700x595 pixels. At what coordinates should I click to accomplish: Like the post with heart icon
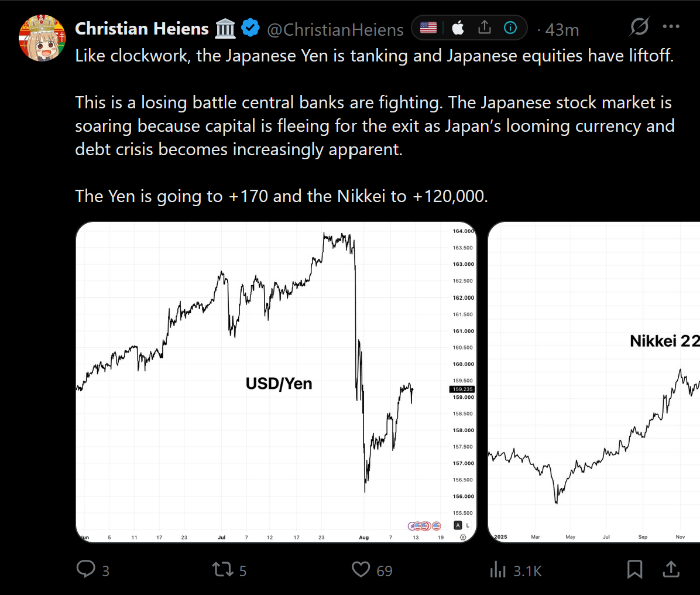tap(361, 570)
